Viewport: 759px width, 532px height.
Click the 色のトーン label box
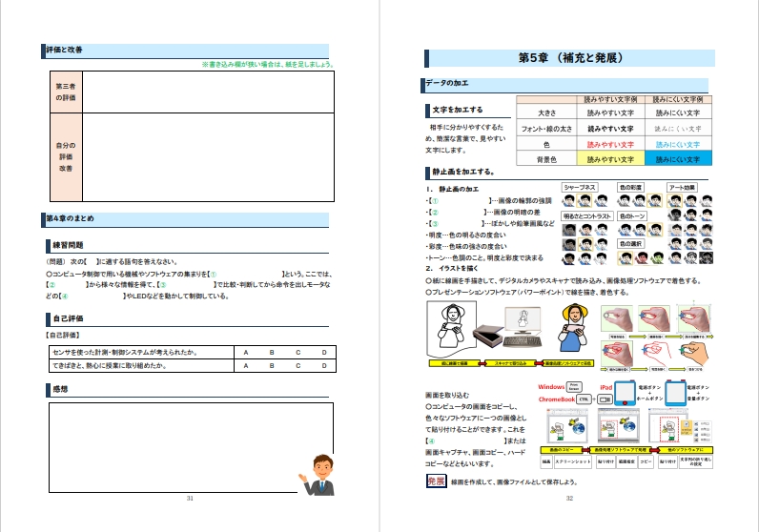click(631, 215)
